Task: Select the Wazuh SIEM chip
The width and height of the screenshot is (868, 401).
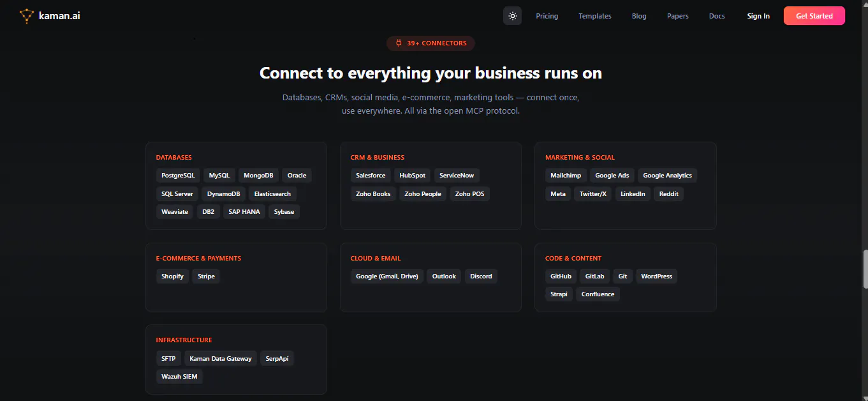Action: click(179, 376)
